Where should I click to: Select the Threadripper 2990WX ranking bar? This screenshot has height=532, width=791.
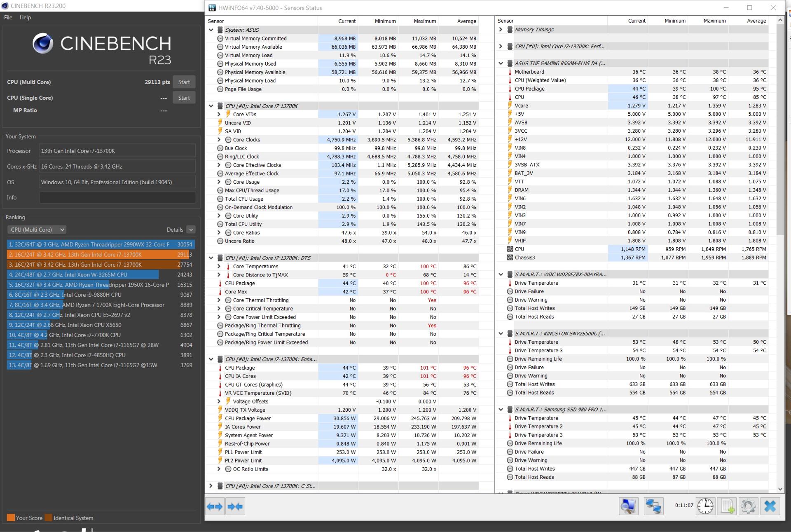coord(101,244)
